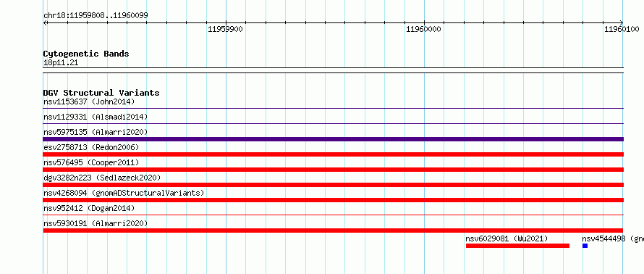This screenshot has width=644, height=274.
Task: Select the thin nsv1153637 purple line
Action: (333, 108)
